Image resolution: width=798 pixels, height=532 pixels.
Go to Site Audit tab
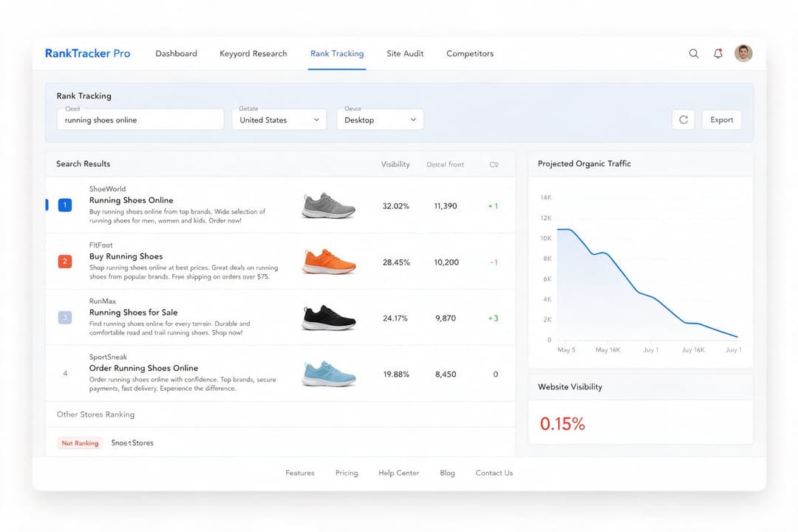(x=405, y=53)
